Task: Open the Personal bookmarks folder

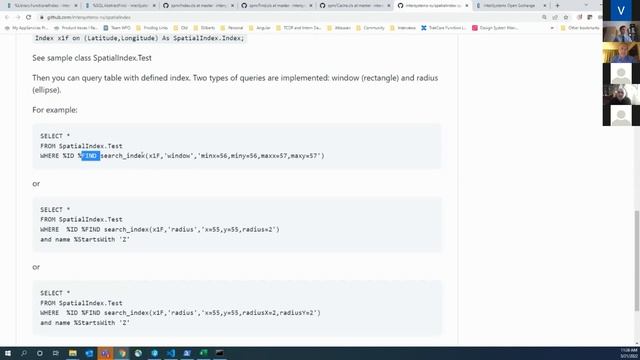Action: coord(231,28)
